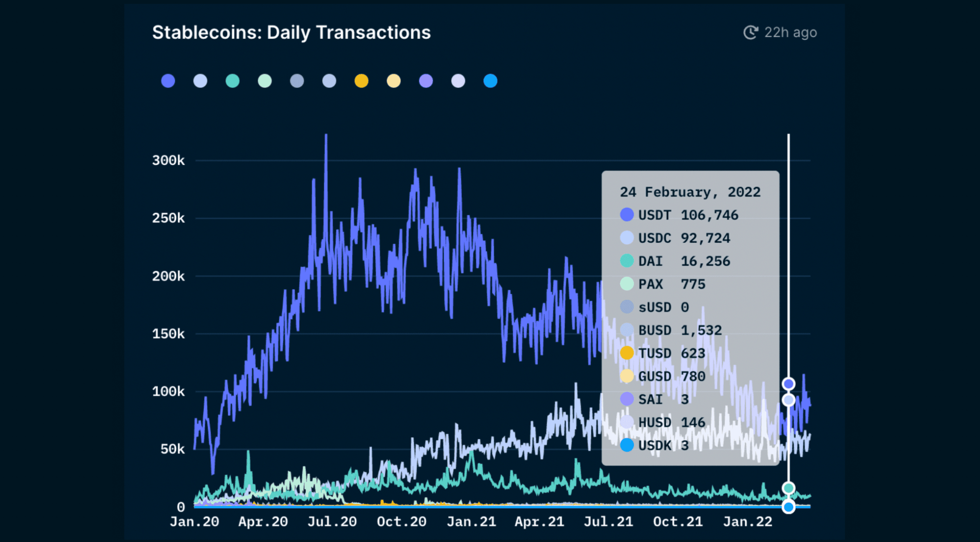
Task: Hide the gold TUSD series via its legend dot
Action: (361, 81)
